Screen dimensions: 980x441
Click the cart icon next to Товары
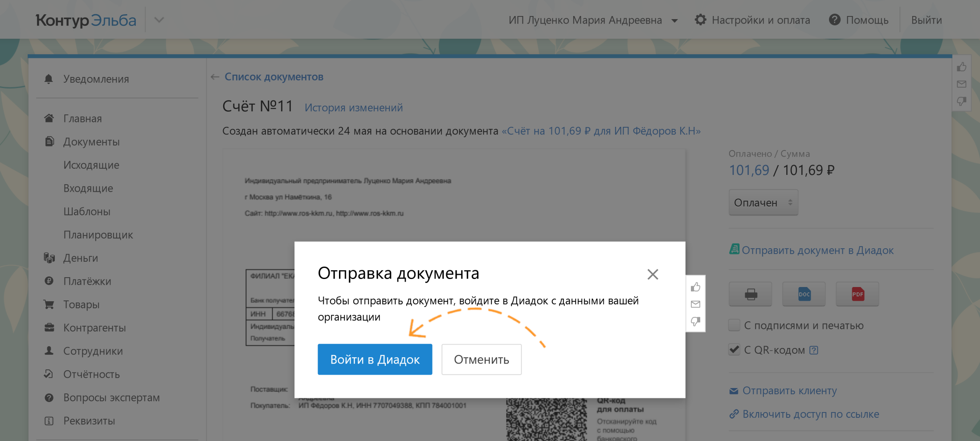(x=49, y=304)
